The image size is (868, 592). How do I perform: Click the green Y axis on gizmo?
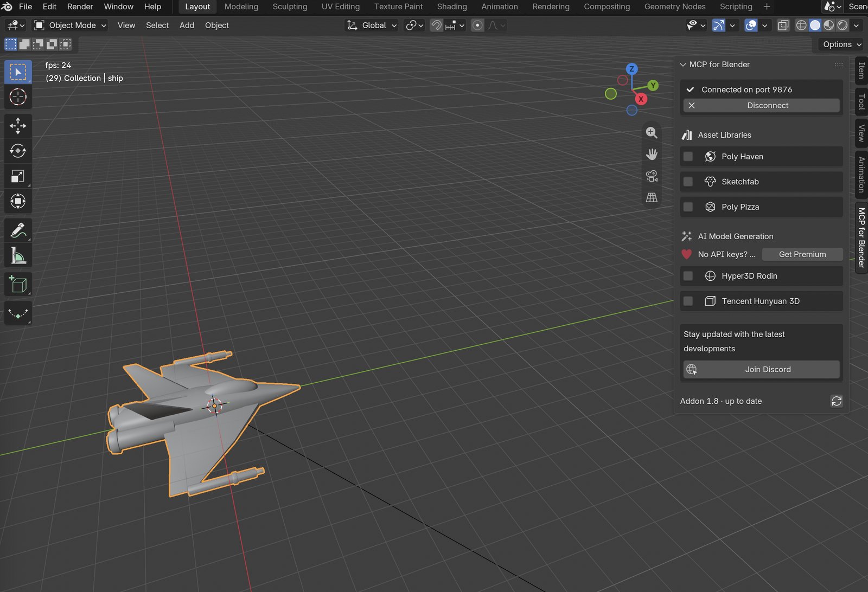coord(653,86)
